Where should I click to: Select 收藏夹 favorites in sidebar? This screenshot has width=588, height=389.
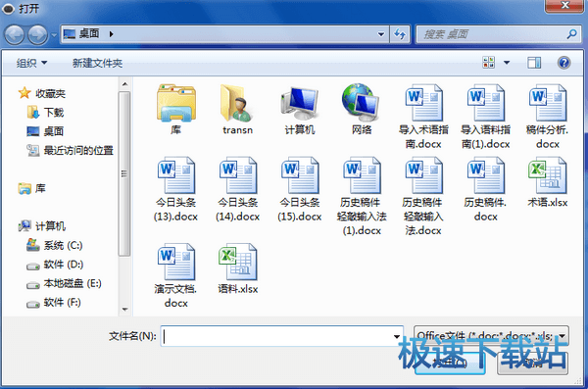click(x=42, y=93)
